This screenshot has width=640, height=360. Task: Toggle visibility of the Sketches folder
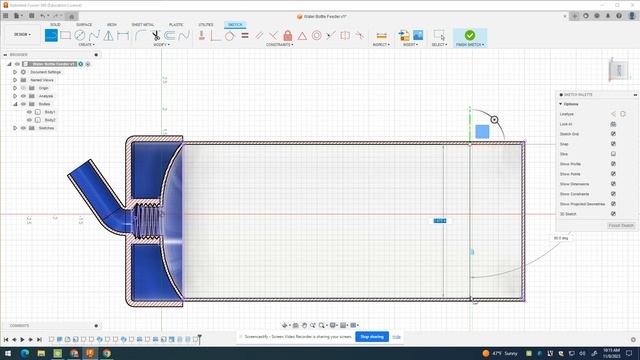coord(23,128)
